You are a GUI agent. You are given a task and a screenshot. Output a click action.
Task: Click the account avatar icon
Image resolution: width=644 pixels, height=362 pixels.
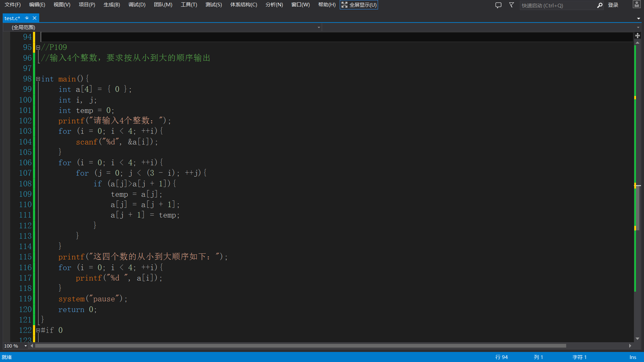click(x=636, y=4)
